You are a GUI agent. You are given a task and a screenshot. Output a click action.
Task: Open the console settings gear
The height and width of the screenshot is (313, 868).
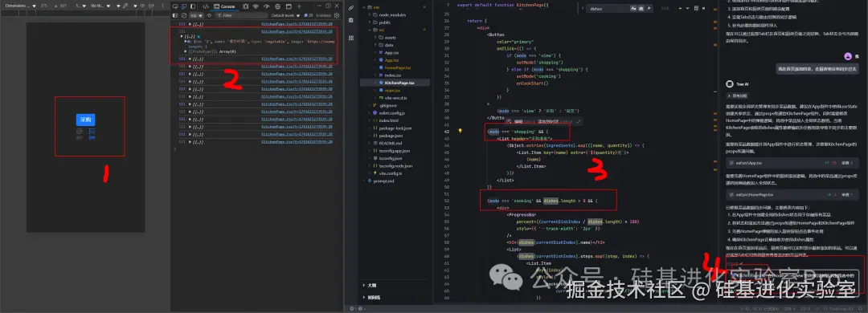337,15
